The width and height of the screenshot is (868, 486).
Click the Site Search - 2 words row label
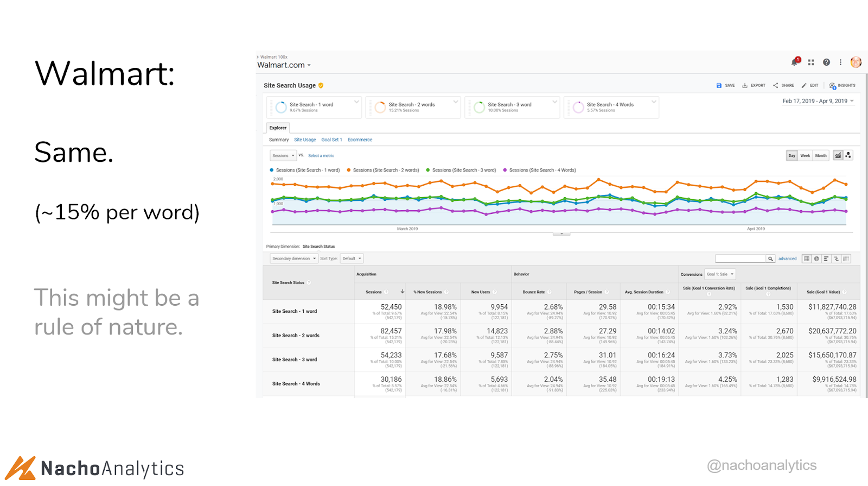(296, 336)
